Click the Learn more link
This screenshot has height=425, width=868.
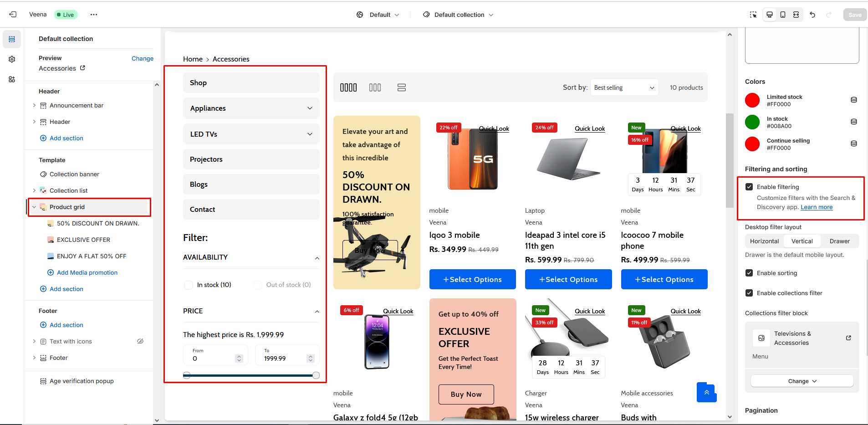816,207
